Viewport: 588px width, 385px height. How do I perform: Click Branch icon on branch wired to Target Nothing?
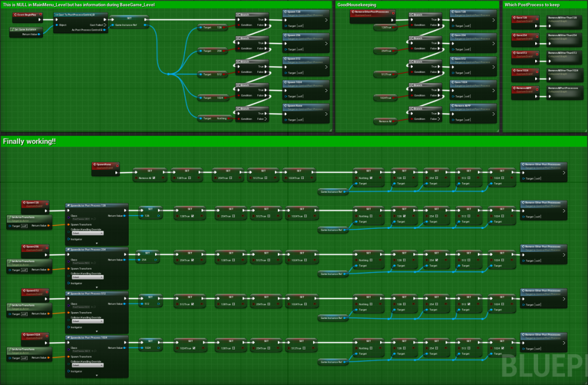click(x=238, y=108)
